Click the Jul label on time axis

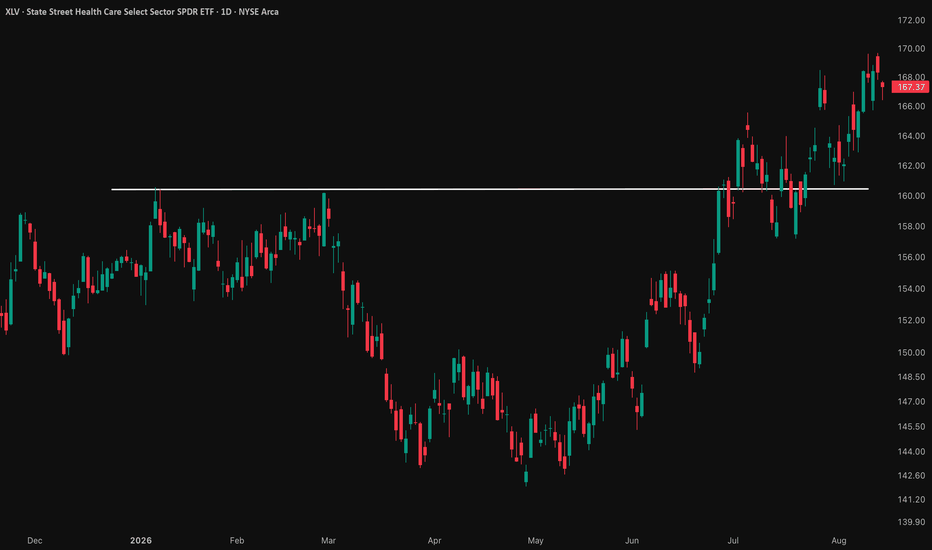pos(733,540)
